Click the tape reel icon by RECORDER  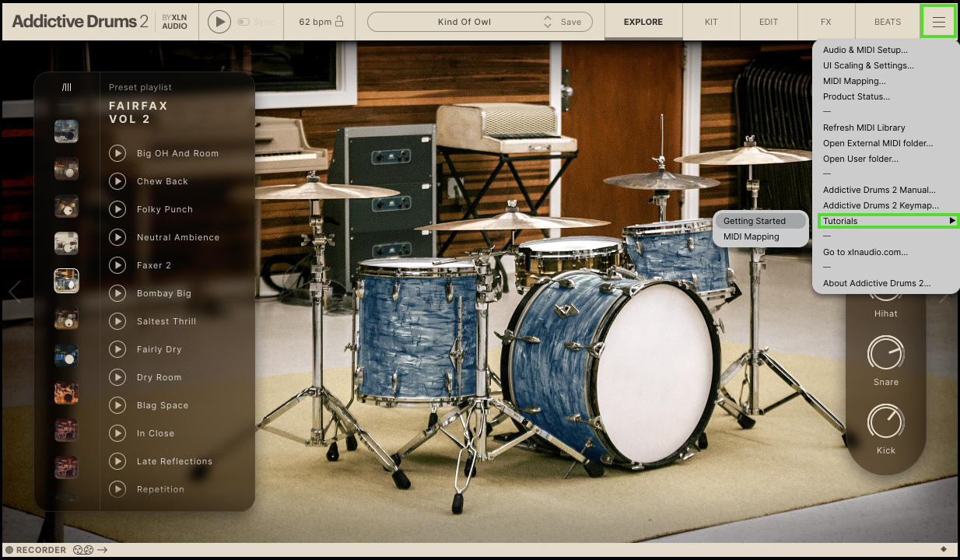[83, 551]
